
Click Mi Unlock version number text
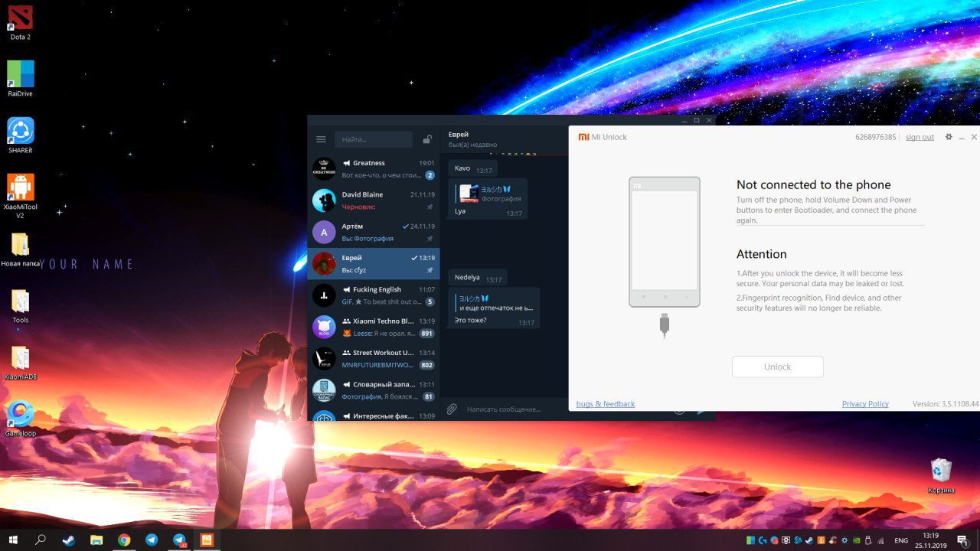coord(946,404)
